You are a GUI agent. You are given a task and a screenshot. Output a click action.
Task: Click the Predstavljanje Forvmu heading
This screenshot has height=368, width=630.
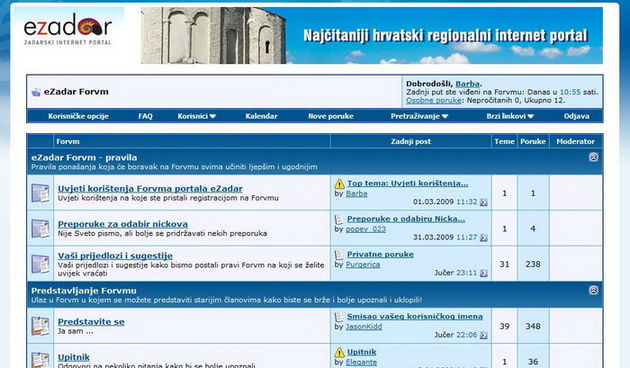tap(84, 290)
